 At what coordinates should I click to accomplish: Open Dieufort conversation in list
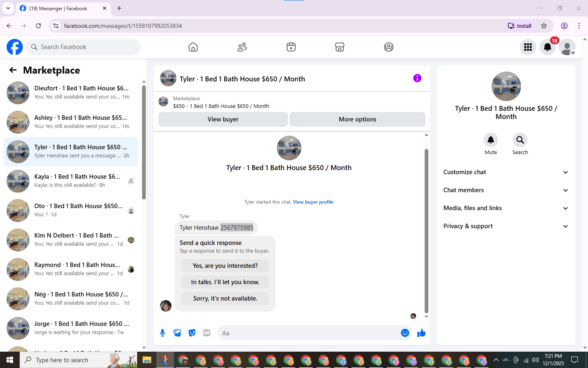[70, 93]
